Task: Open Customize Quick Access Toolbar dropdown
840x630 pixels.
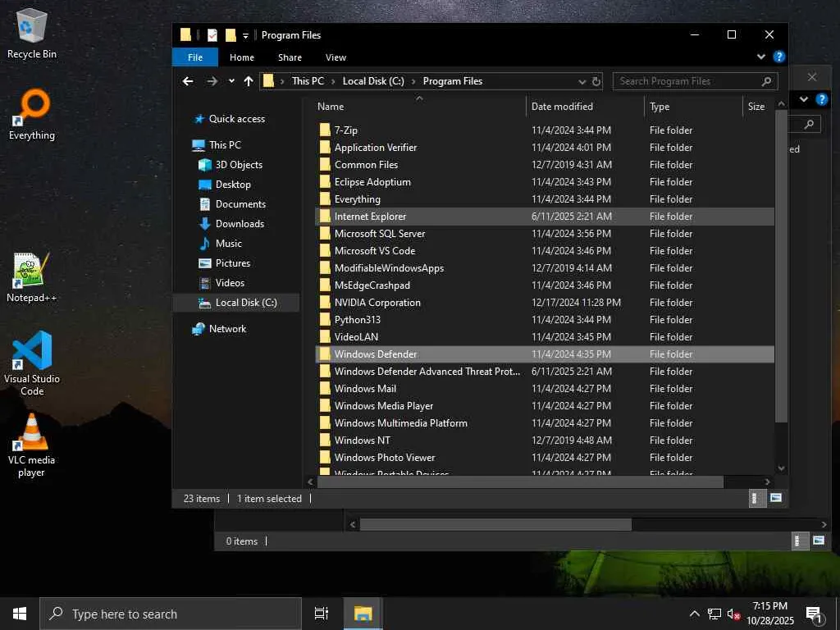Action: [x=245, y=36]
